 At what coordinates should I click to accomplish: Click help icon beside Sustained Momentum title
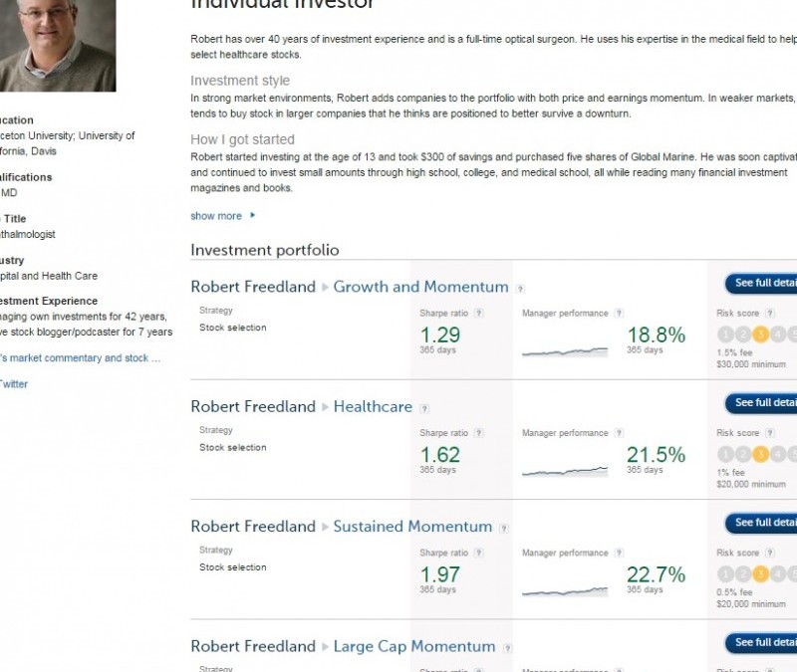pos(505,528)
